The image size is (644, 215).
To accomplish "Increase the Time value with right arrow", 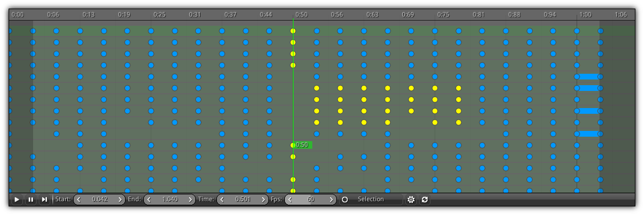I will tap(263, 200).
